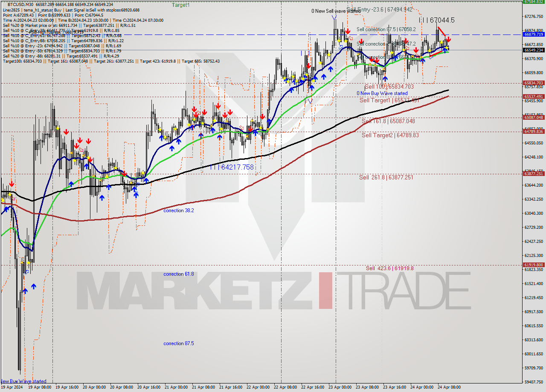This screenshot has width=546, height=392.
Task: Click the 'Sell Target2 | 64789.83' label
Action: click(390, 135)
